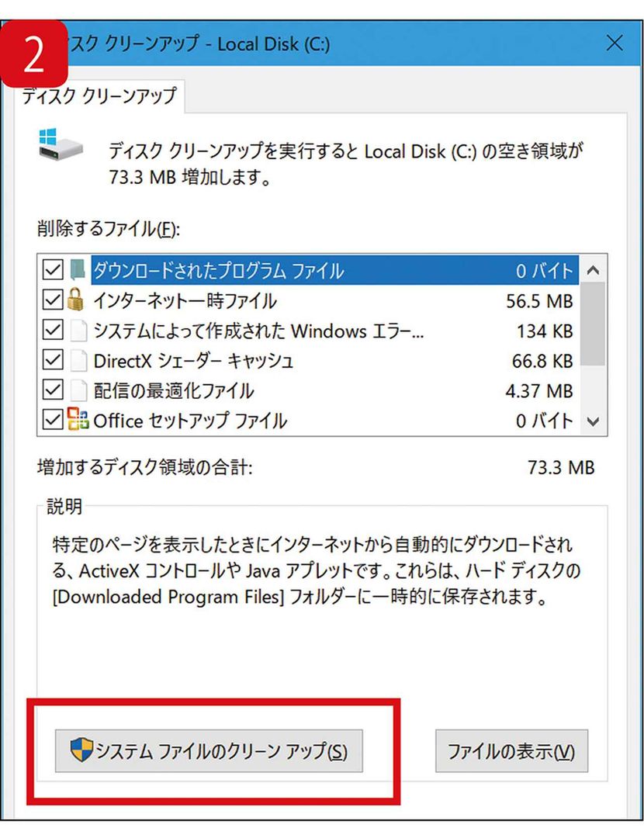Image resolution: width=644 pixels, height=835 pixels.
Task: Select インターネット一時ファイル row text
Action: (185, 301)
